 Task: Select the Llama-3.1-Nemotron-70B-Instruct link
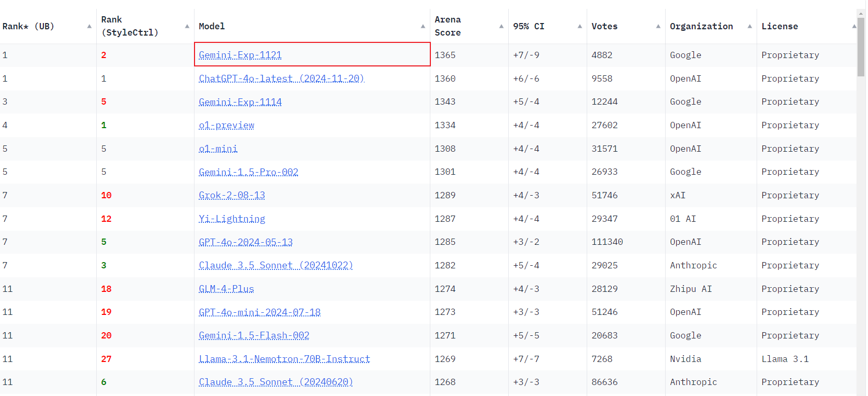pos(284,359)
